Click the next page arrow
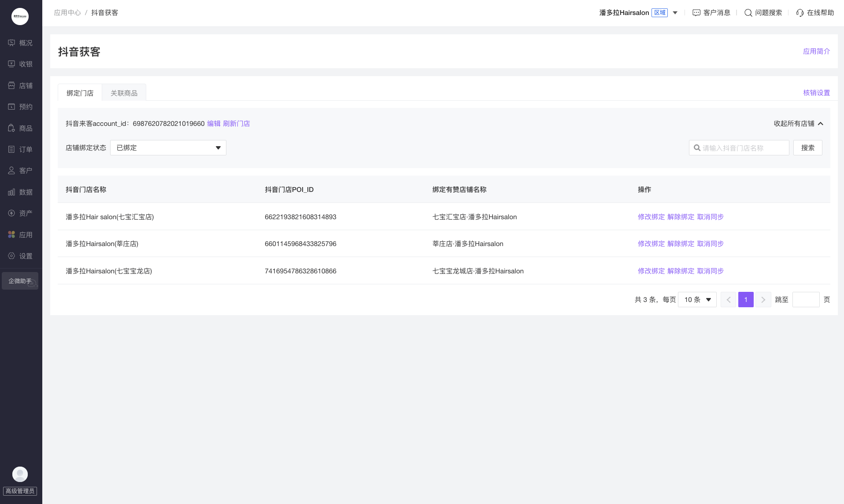Screen dimensions: 844x504 [x=763, y=300]
